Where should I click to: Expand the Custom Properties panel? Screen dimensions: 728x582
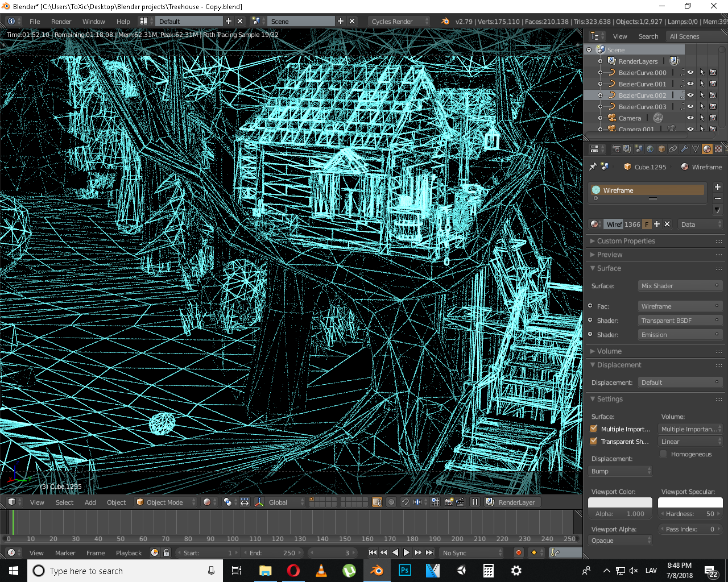click(626, 241)
